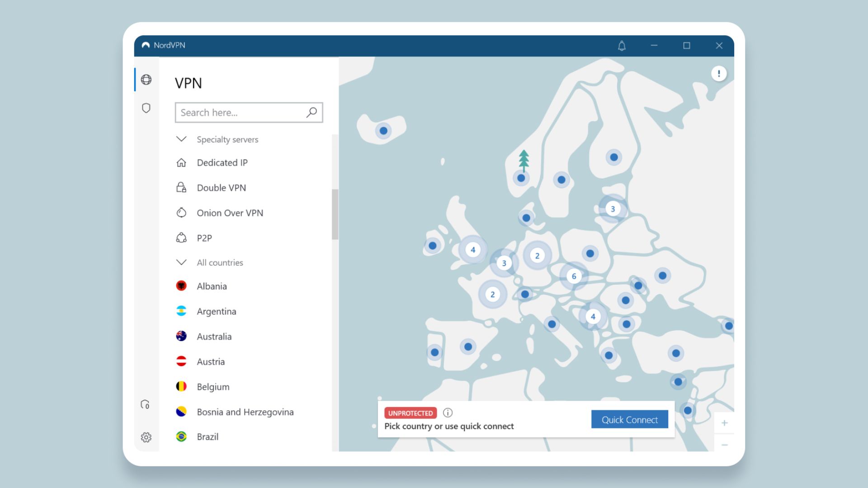This screenshot has width=868, height=488.
Task: Collapse the Specialty servers section
Action: click(x=181, y=139)
